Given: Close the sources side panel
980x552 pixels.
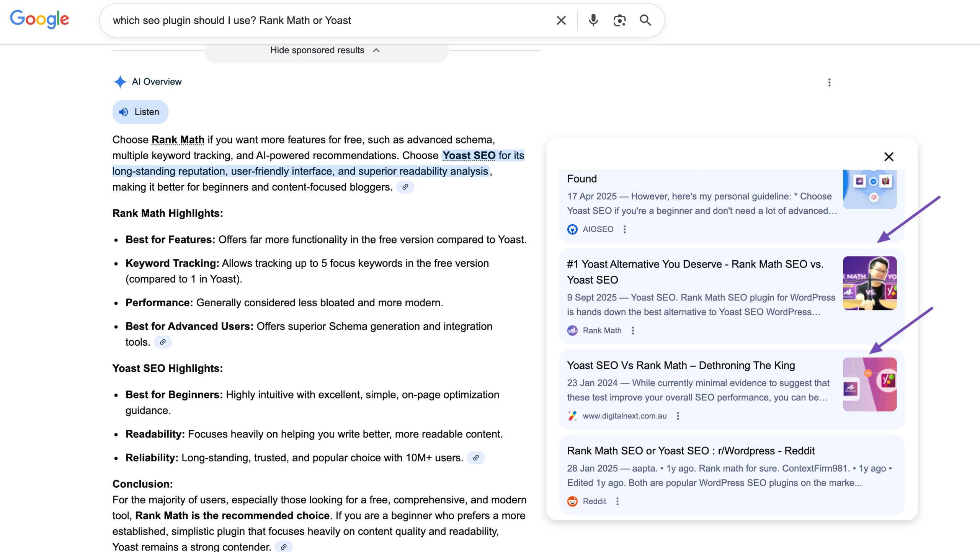Looking at the screenshot, I should point(889,157).
